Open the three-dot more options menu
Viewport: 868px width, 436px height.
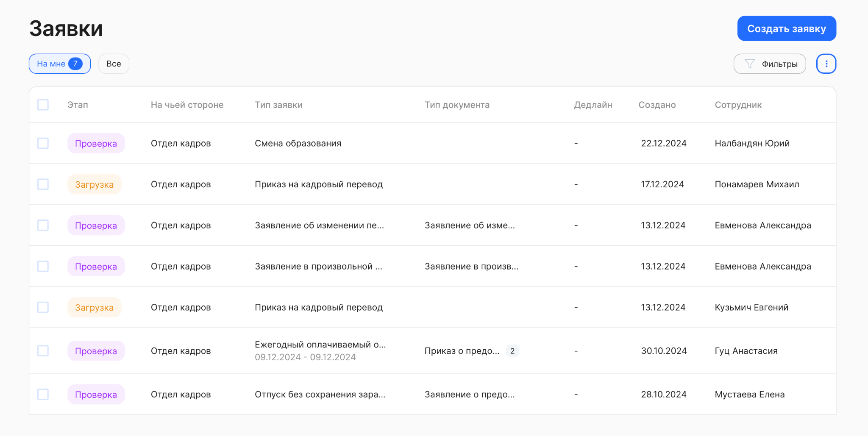coord(826,64)
